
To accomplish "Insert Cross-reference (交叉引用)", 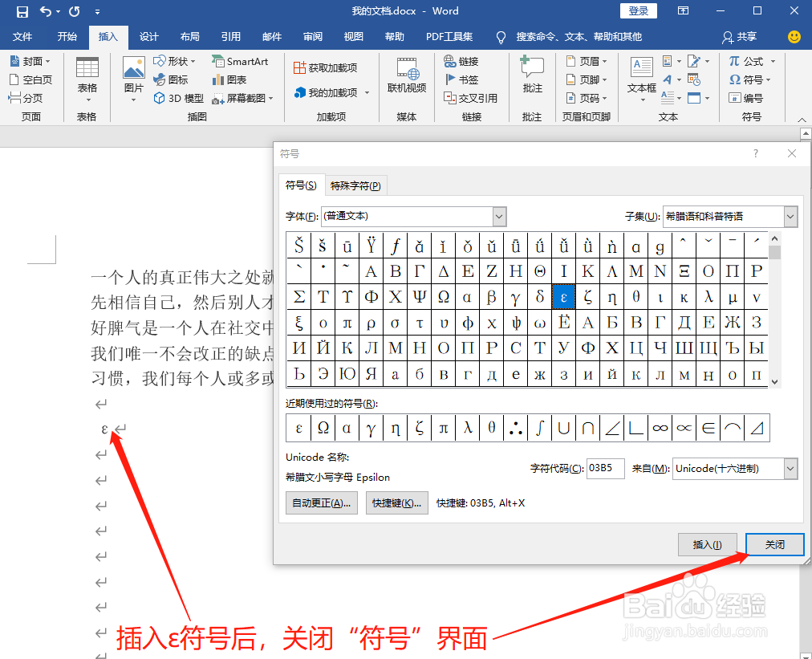I will [471, 98].
